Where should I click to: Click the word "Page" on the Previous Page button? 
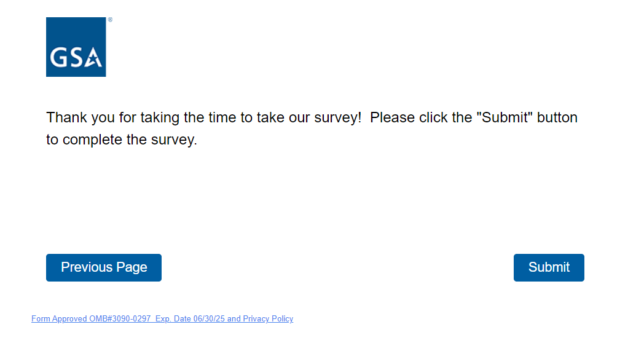132,267
